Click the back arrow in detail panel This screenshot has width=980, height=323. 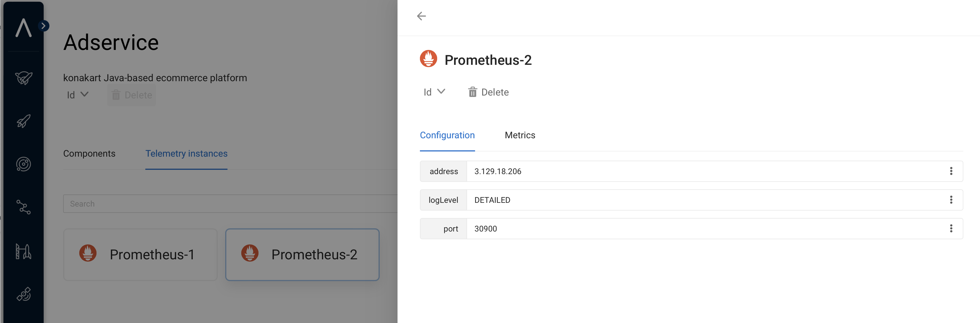point(421,16)
